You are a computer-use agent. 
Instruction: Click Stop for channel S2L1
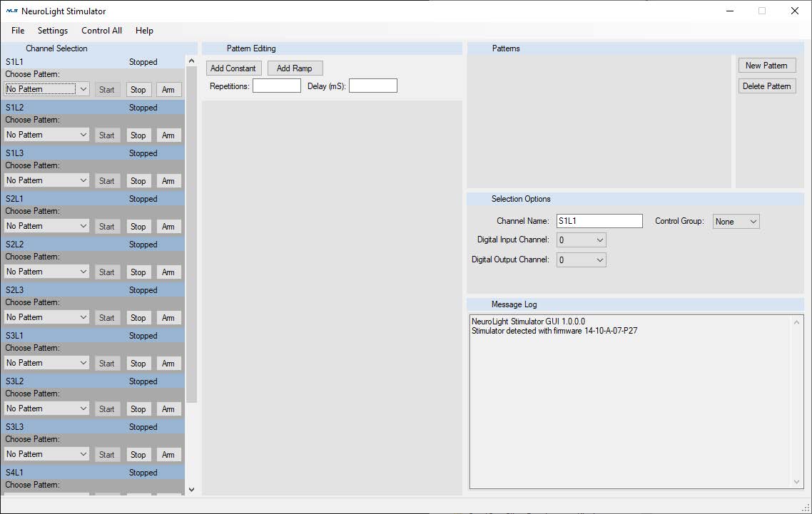point(139,226)
